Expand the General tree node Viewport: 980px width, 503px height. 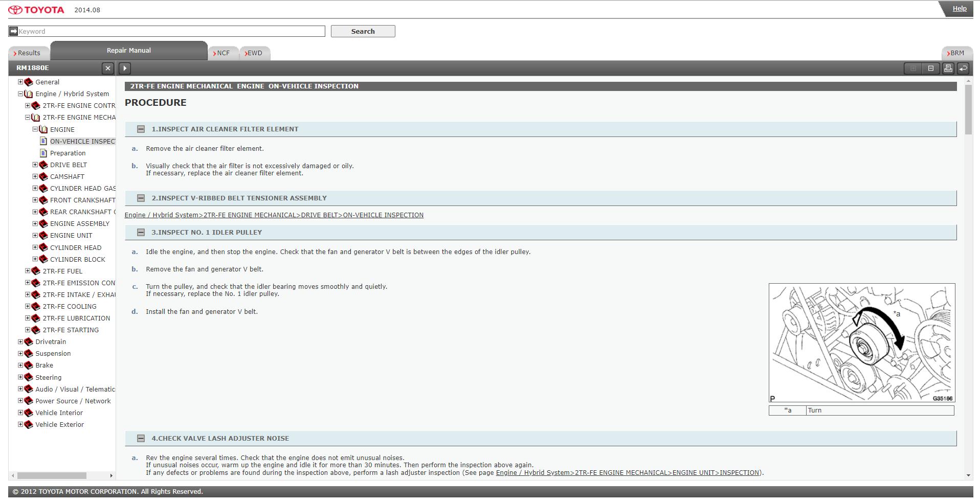[20, 82]
